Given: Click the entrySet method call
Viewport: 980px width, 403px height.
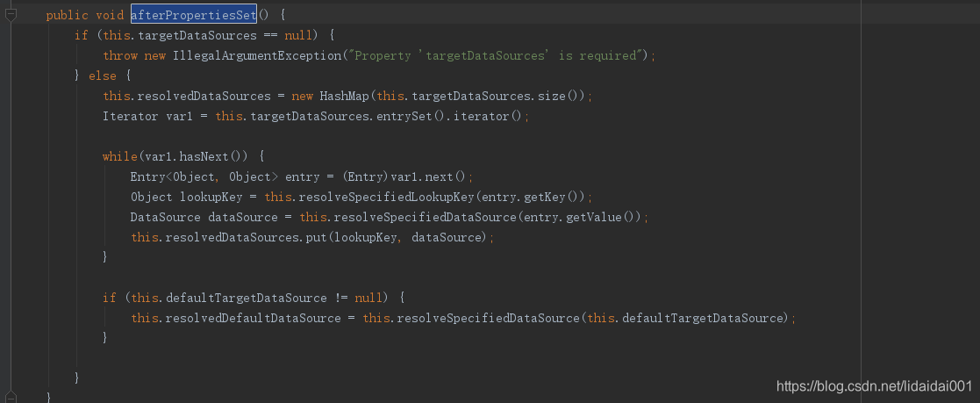Looking at the screenshot, I should tap(404, 117).
